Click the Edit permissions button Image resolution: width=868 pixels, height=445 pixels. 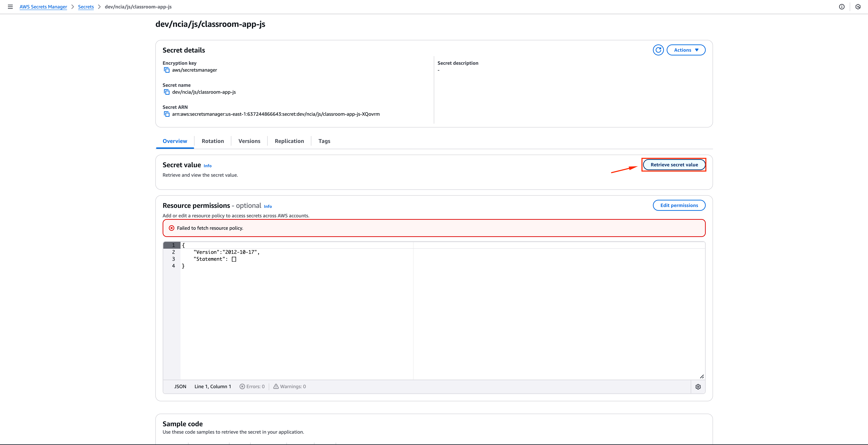(x=679, y=205)
